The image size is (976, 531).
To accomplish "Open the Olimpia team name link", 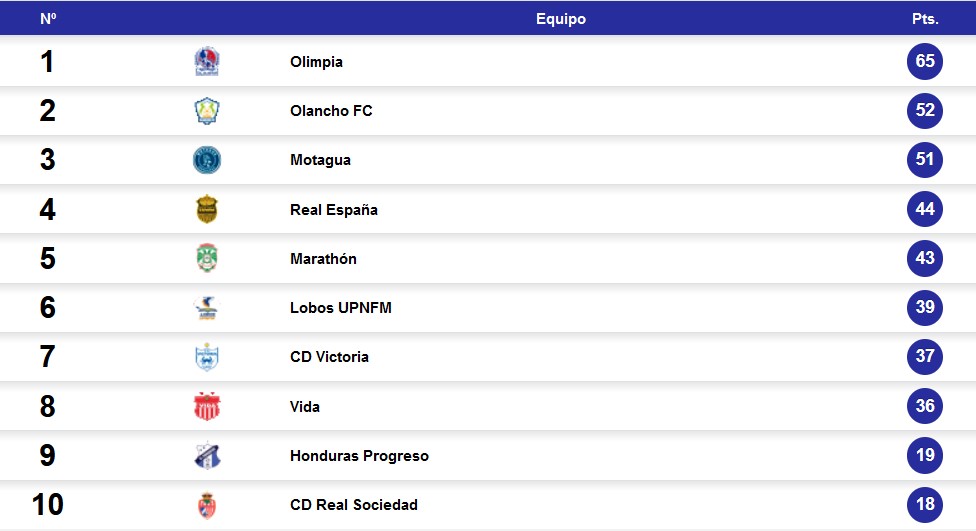I will (x=316, y=62).
